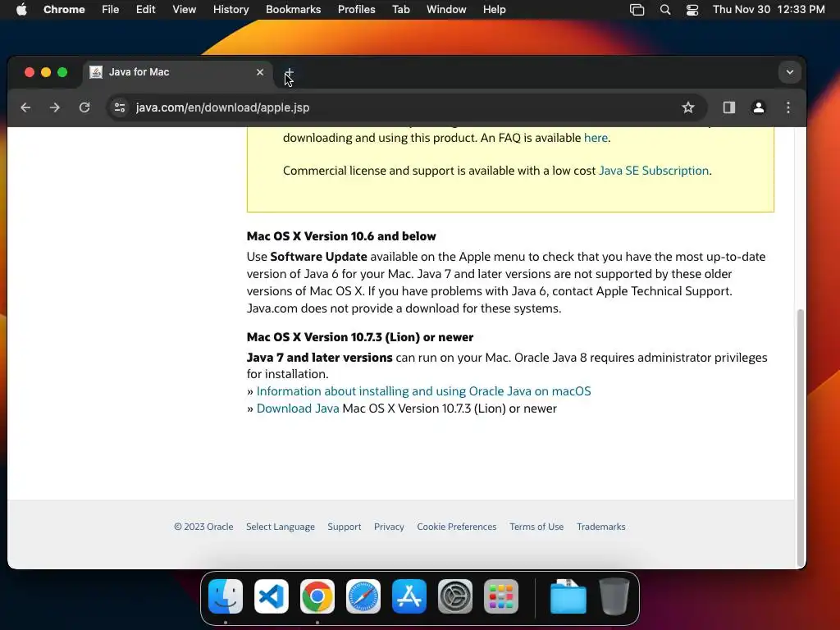
Task: Open the Chrome menu in menu bar
Action: [64, 10]
